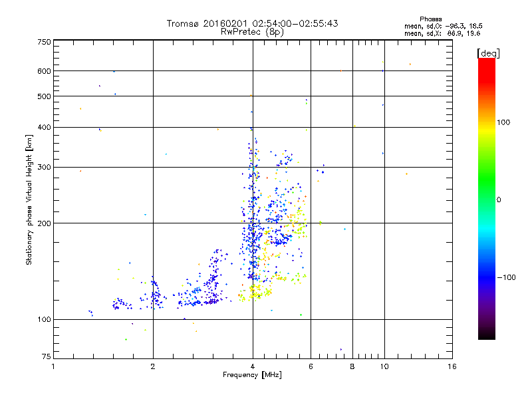Click the phase color bar

coord(487,198)
